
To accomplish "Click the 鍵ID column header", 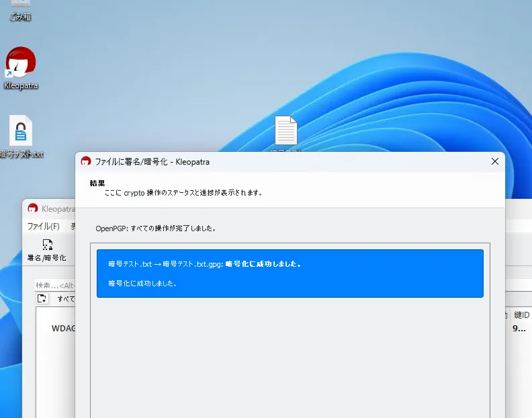I will (521, 315).
